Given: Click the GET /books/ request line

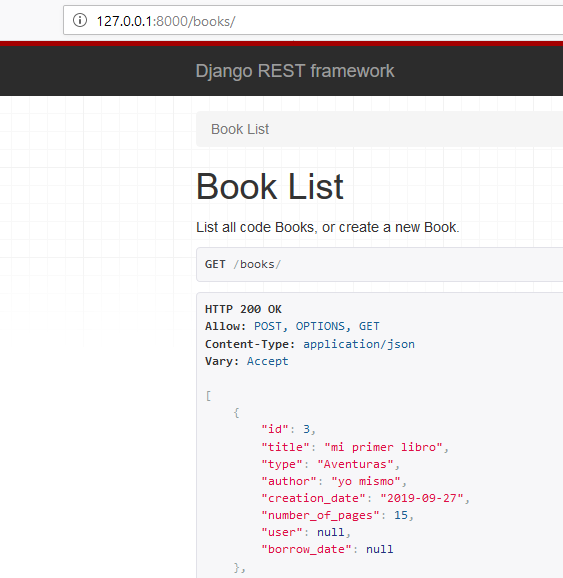Looking at the screenshot, I should click(243, 264).
